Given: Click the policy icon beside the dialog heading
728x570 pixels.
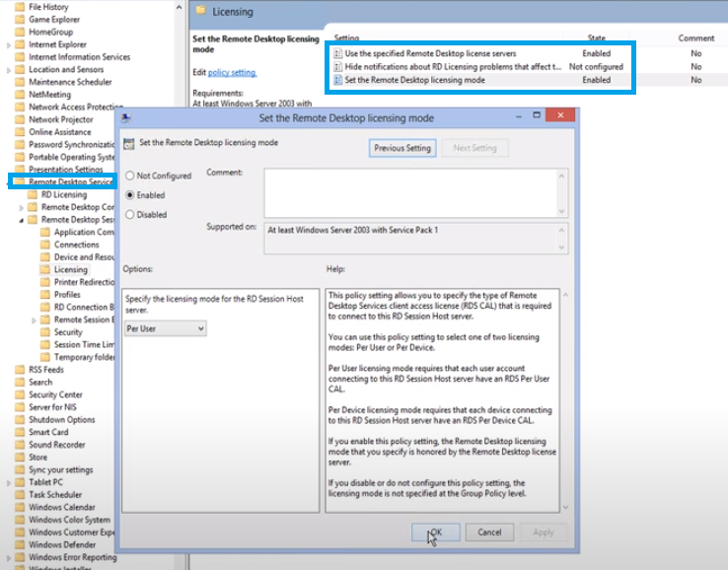Looking at the screenshot, I should (128, 143).
